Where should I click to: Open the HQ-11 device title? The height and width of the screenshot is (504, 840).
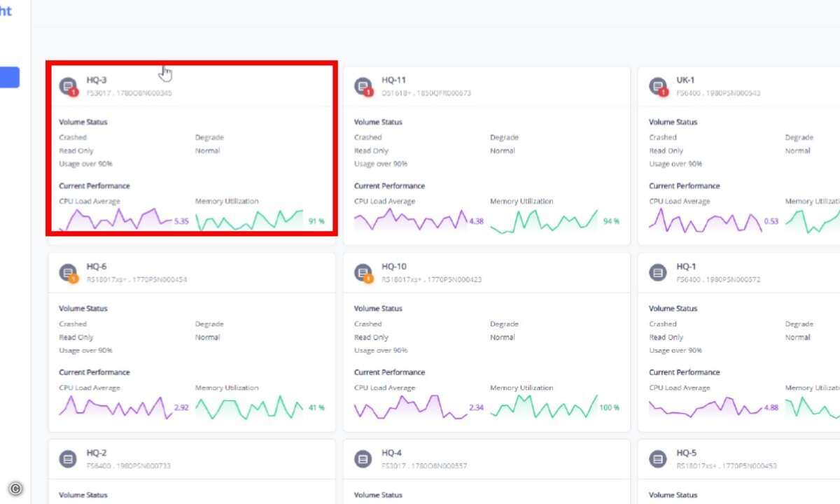point(393,80)
